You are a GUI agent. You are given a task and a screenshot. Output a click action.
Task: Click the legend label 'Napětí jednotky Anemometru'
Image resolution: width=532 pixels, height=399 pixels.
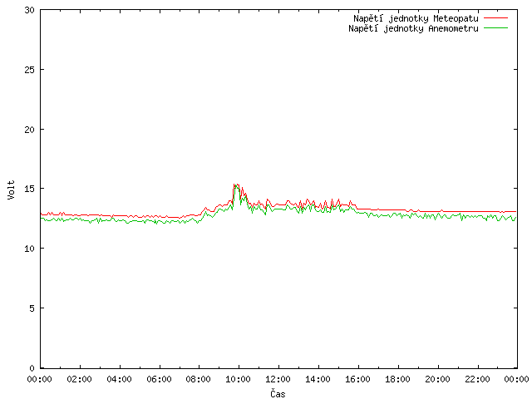(413, 28)
